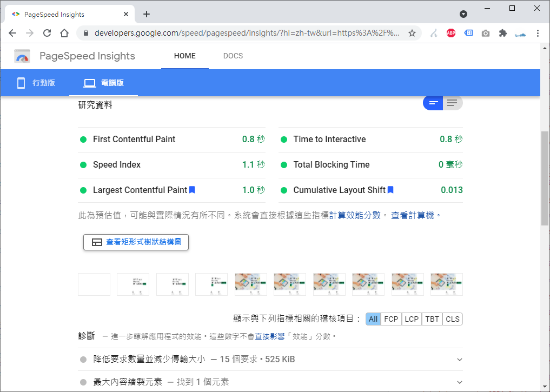Click the 0.013 CLS value
This screenshot has height=392, width=550.
pos(452,190)
